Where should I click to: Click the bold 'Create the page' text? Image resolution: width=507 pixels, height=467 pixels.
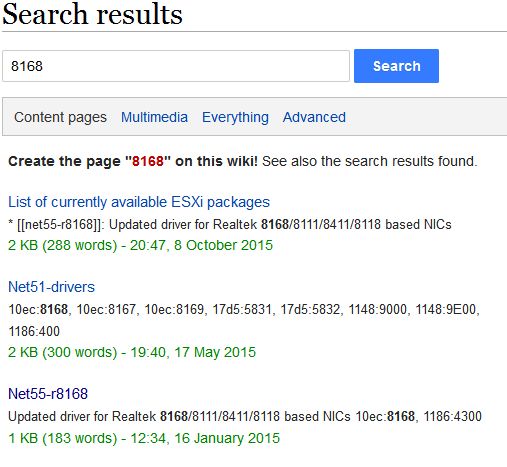[x=64, y=161]
